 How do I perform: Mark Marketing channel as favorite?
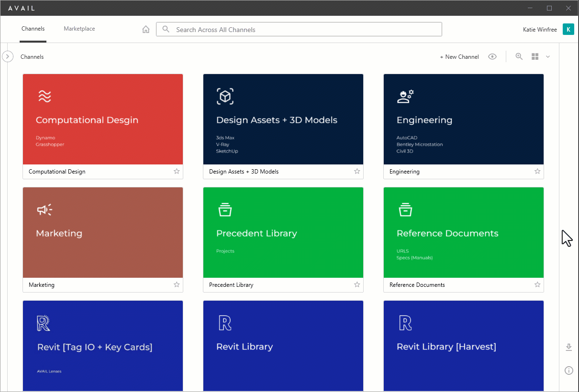(x=177, y=284)
